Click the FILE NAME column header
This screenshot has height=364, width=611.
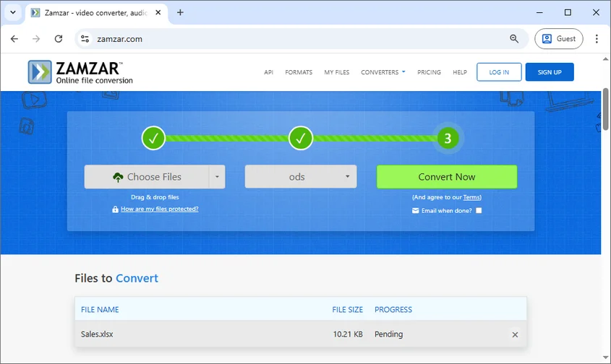tap(100, 310)
